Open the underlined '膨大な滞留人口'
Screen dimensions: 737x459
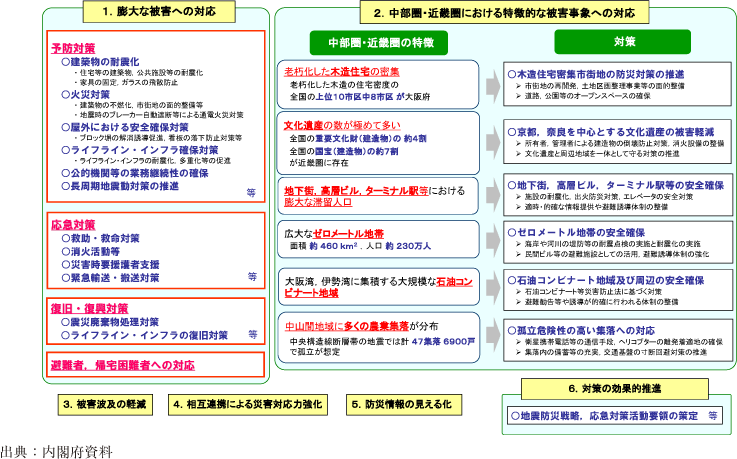pos(318,202)
